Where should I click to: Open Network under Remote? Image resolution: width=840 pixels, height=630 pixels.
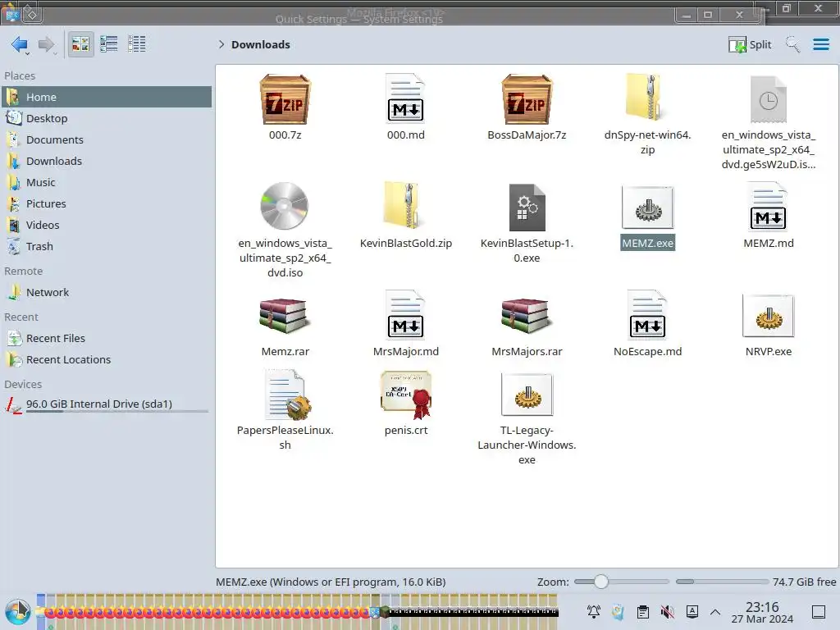point(107,293)
